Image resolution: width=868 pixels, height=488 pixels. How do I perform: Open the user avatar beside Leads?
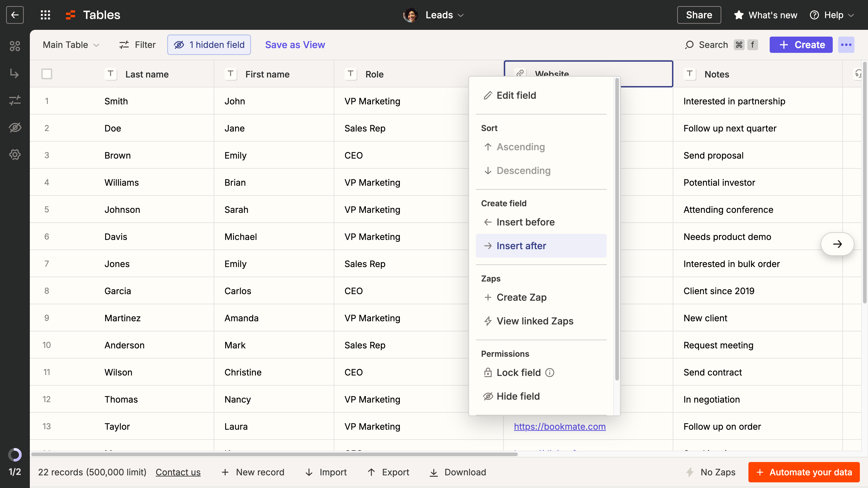[x=410, y=15]
